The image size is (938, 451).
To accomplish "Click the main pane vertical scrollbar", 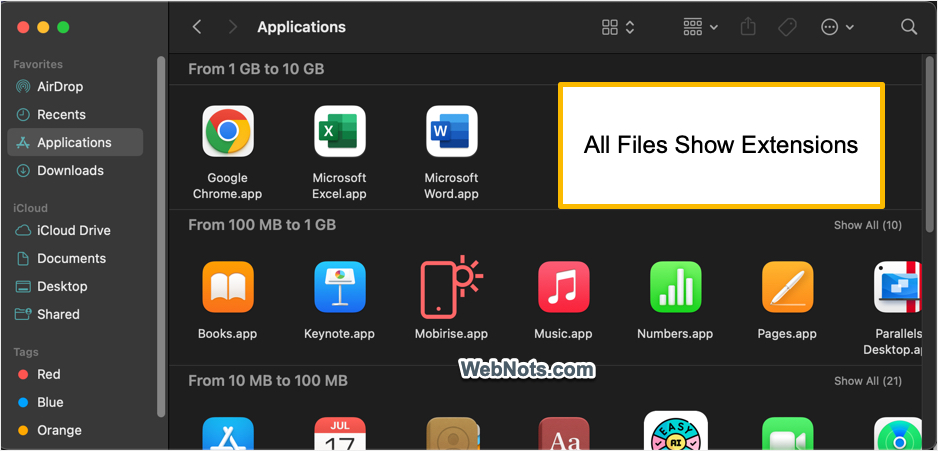I will (930, 142).
